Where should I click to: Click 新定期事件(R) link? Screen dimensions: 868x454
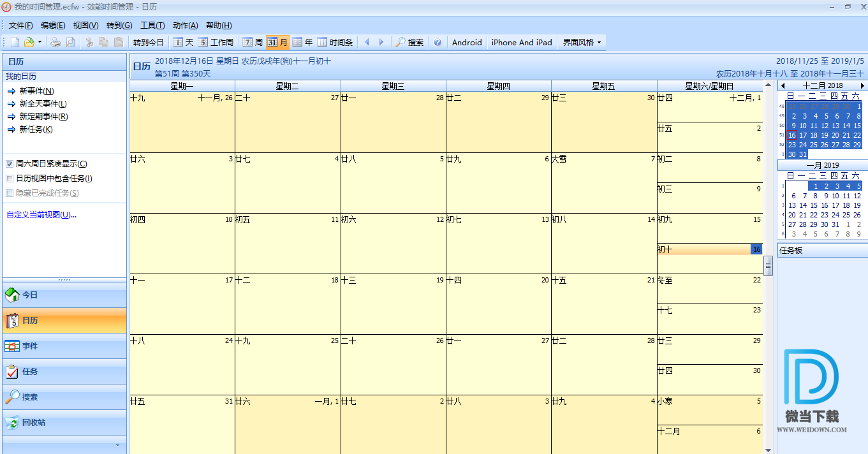point(43,117)
